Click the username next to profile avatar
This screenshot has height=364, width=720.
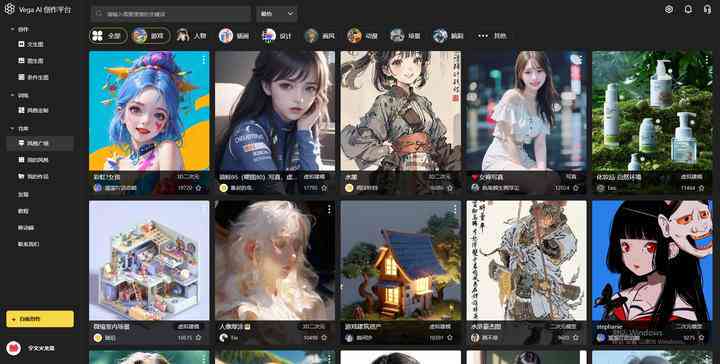[x=41, y=348]
